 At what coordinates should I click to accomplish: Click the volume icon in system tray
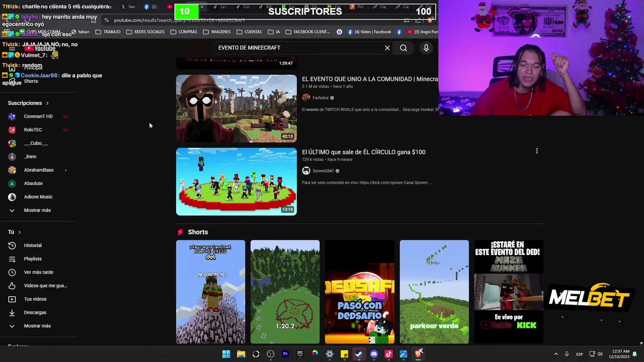coord(600,354)
